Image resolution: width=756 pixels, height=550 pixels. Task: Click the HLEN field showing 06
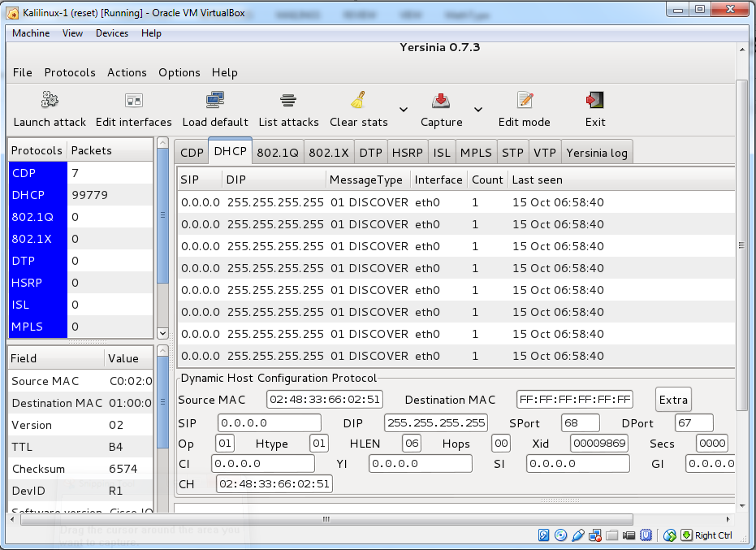[x=412, y=444]
